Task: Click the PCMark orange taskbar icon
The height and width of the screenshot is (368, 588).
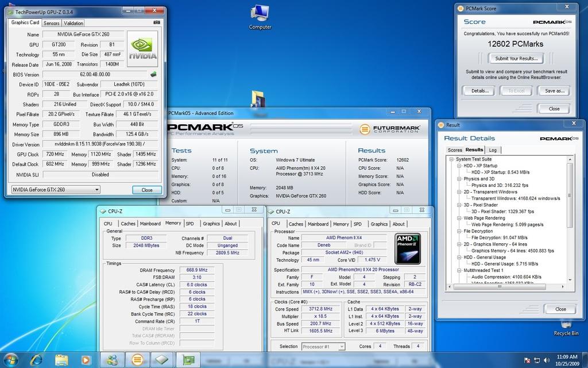Action: pyautogui.click(x=137, y=360)
